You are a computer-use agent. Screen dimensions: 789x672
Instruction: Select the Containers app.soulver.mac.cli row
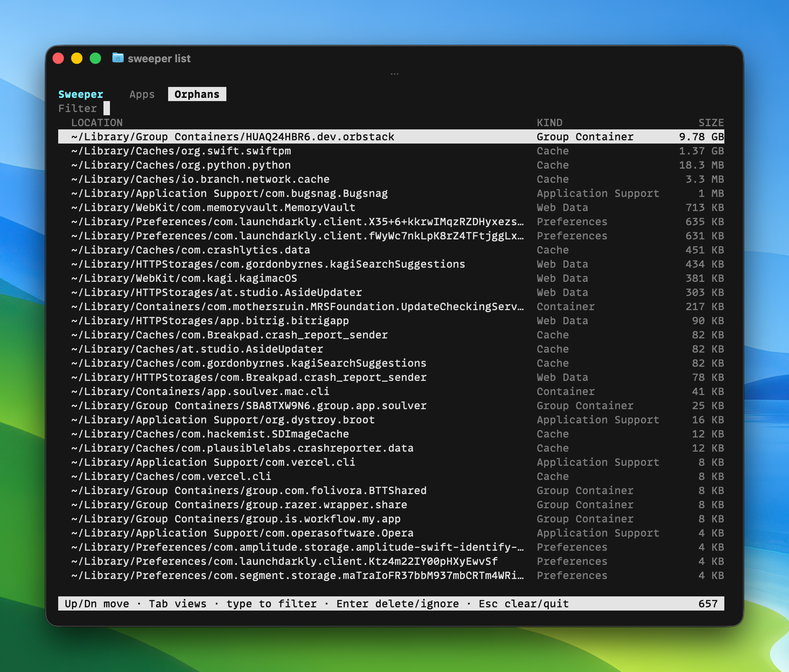pos(391,391)
